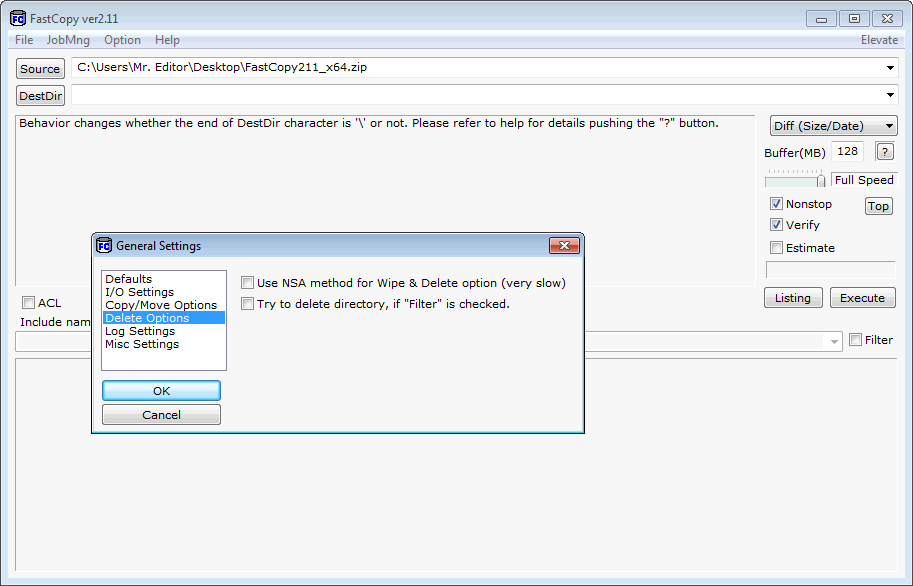Enable NSA method for Wipe & Delete
The height and width of the screenshot is (586, 913).
click(247, 283)
